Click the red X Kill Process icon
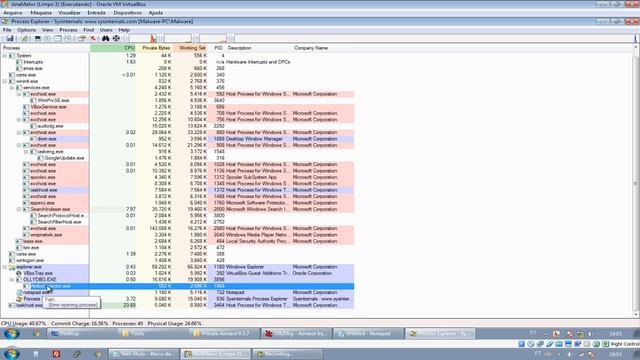 (x=93, y=38)
